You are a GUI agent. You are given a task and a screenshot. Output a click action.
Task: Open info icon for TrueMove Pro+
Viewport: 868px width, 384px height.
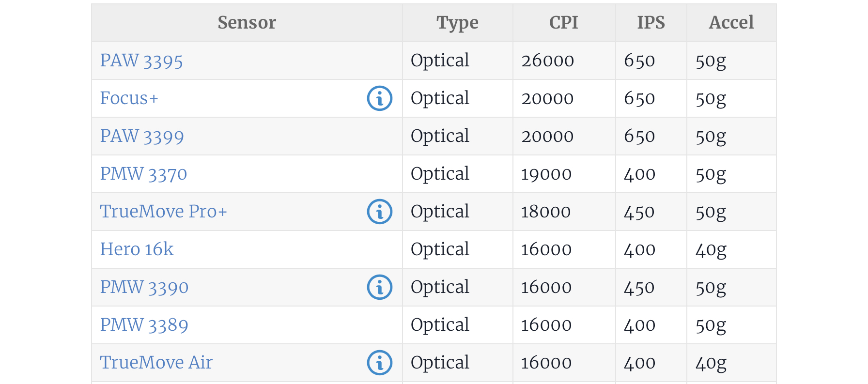(x=379, y=212)
